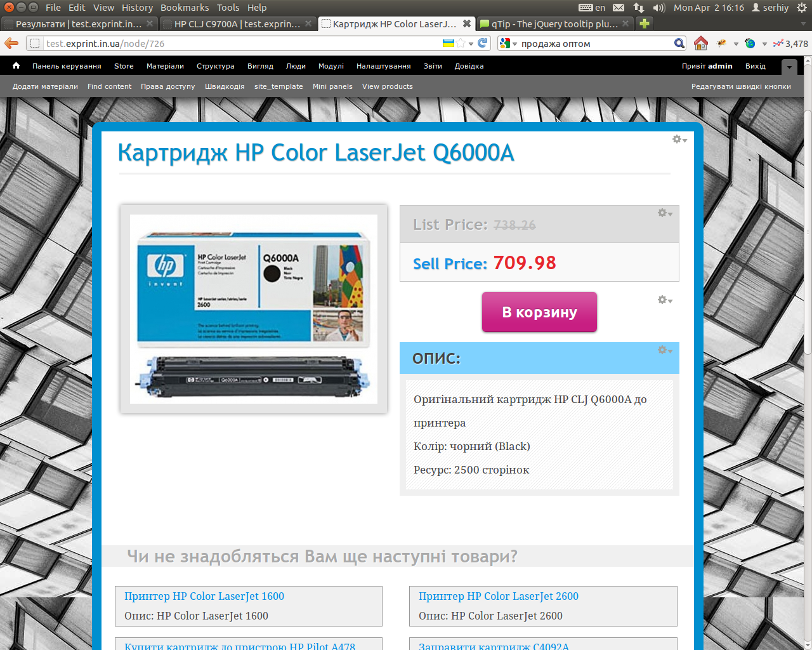812x650 pixels.
Task: Close the Картридж HP Color LaserJet tab
Action: point(467,23)
